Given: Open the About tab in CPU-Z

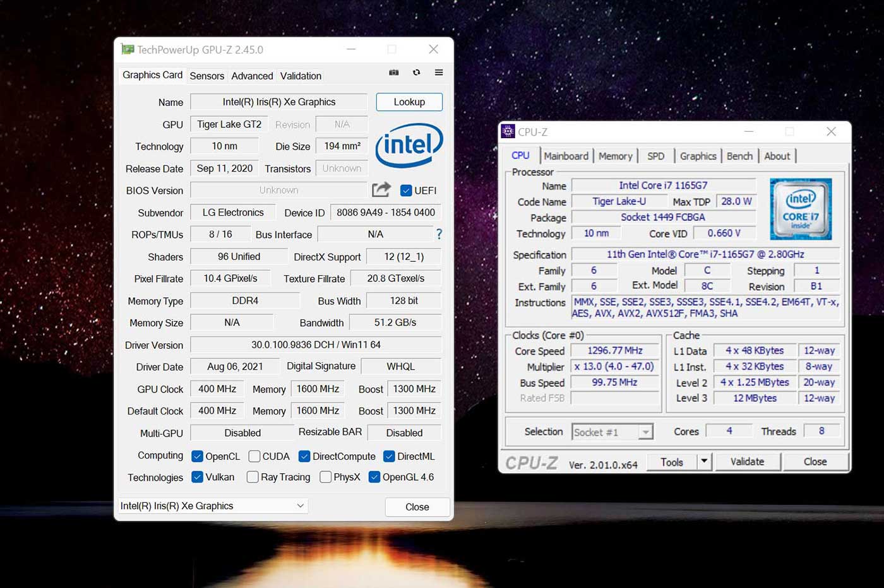Looking at the screenshot, I should pos(777,156).
